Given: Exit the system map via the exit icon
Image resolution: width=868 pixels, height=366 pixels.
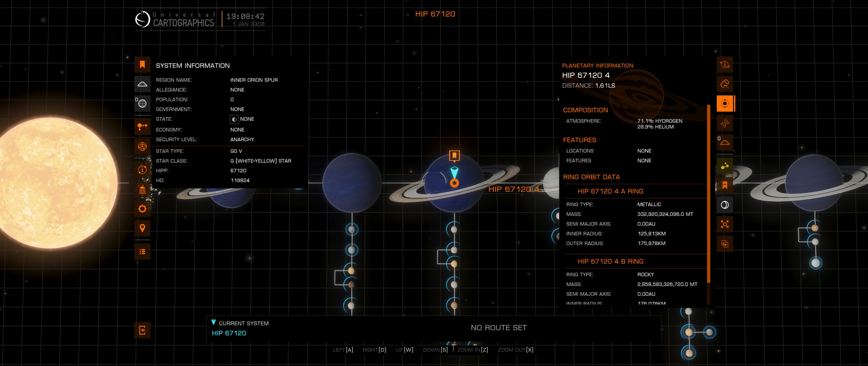Looking at the screenshot, I should pyautogui.click(x=142, y=330).
